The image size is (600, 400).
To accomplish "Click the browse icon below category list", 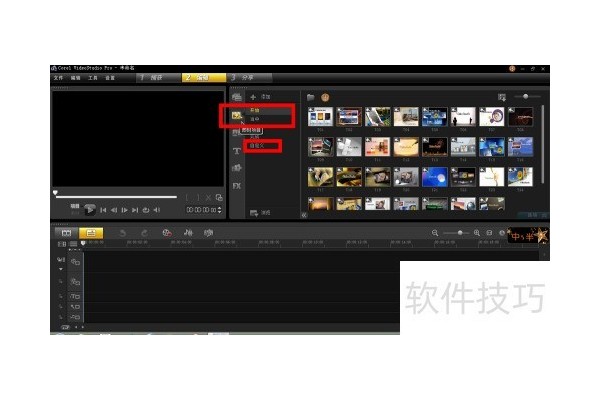I will (254, 213).
